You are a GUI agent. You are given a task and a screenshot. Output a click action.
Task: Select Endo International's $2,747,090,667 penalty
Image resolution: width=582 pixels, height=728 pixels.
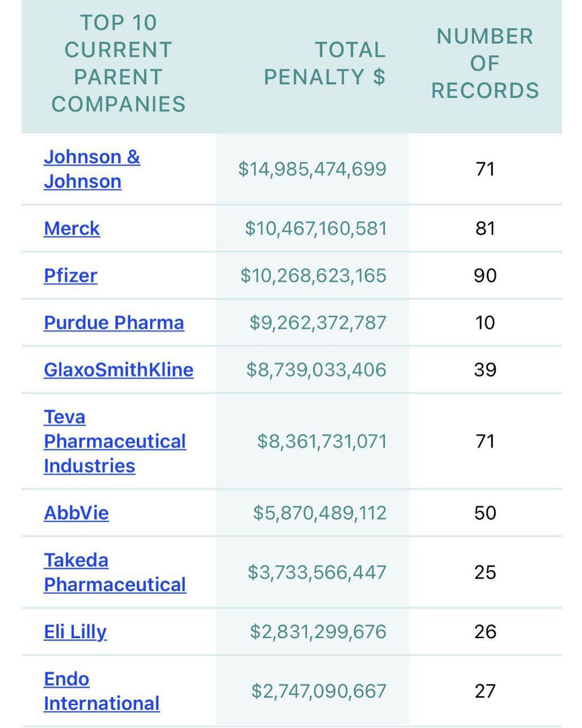(x=319, y=692)
